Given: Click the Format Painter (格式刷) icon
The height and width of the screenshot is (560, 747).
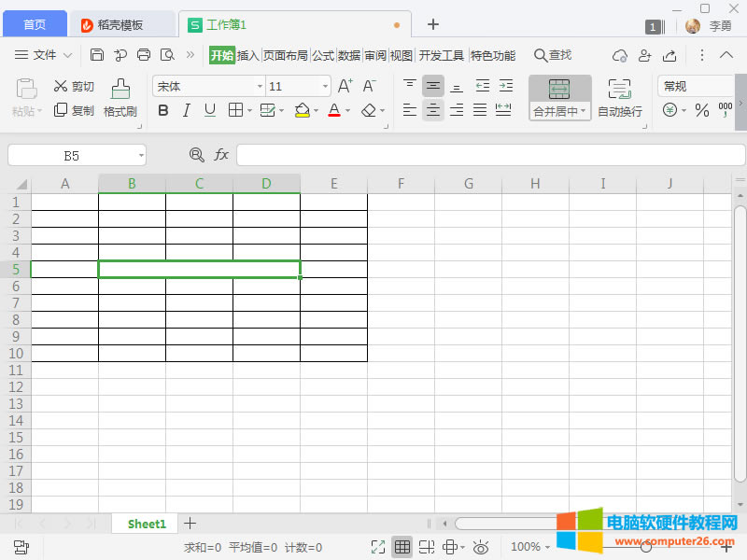Looking at the screenshot, I should coord(120,90).
